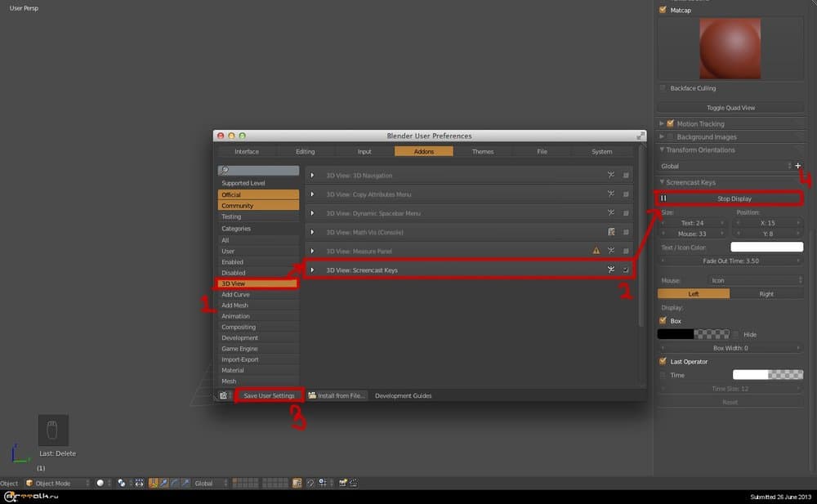Open the Development Guides link
817x504 pixels.
(x=404, y=395)
